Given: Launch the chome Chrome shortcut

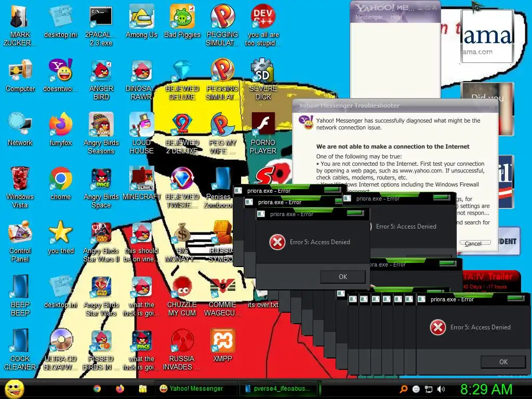Looking at the screenshot, I should tap(60, 183).
